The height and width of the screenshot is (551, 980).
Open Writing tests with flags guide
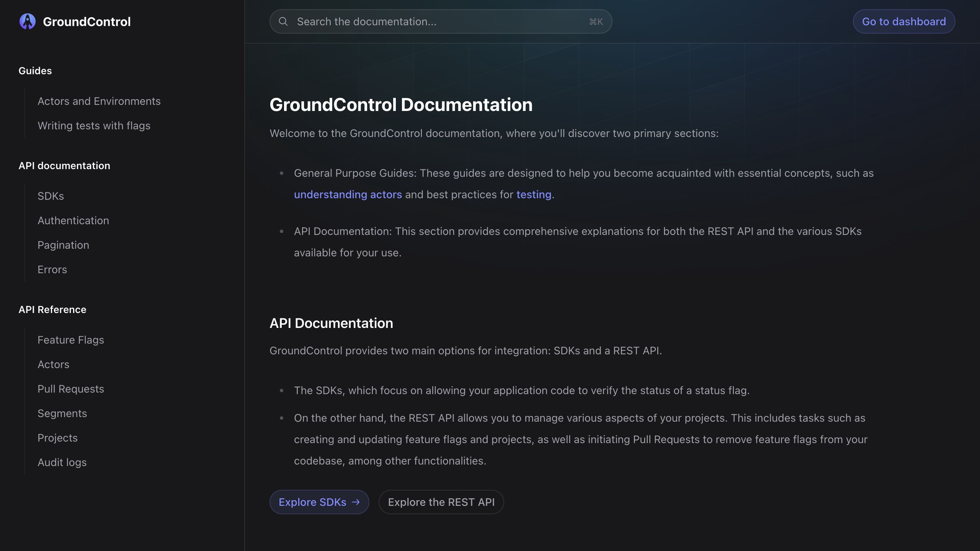point(94,126)
